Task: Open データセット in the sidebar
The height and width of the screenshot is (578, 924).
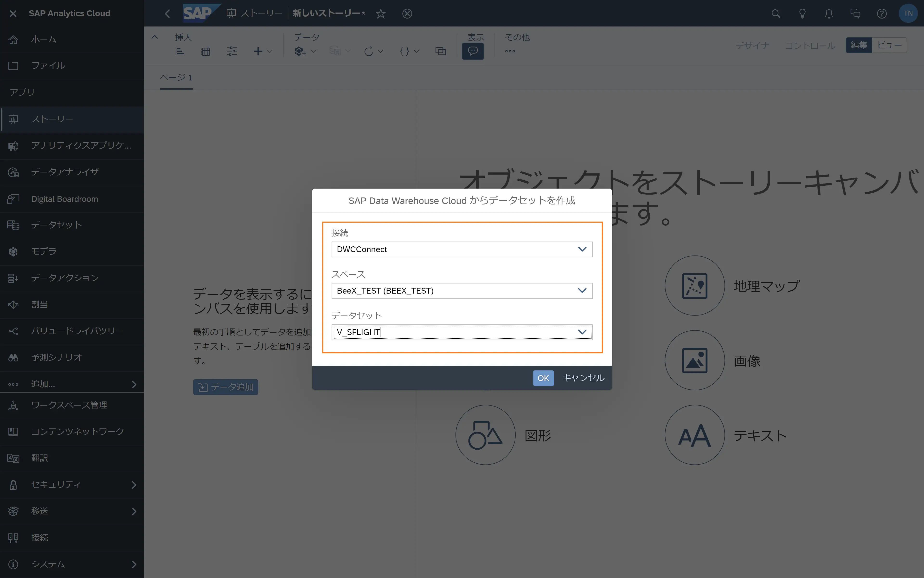Action: coord(72,225)
